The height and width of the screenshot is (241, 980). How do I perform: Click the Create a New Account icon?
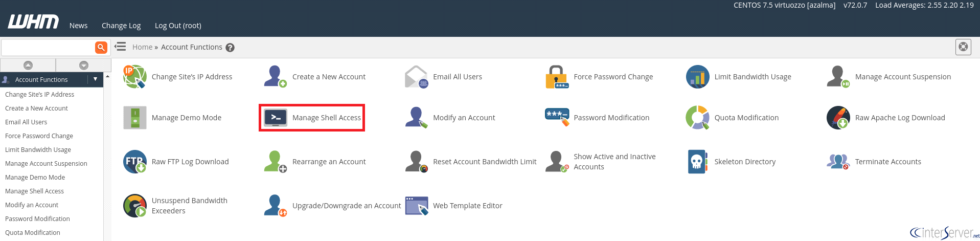point(276,77)
